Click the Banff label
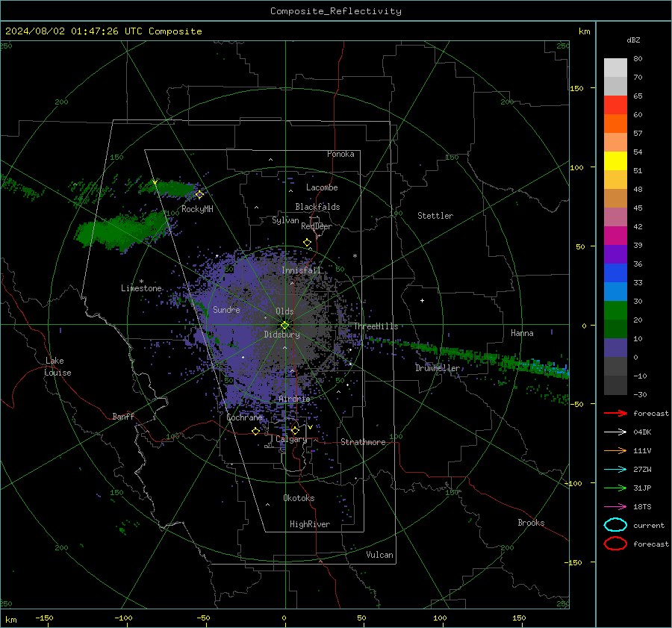 pos(123,416)
